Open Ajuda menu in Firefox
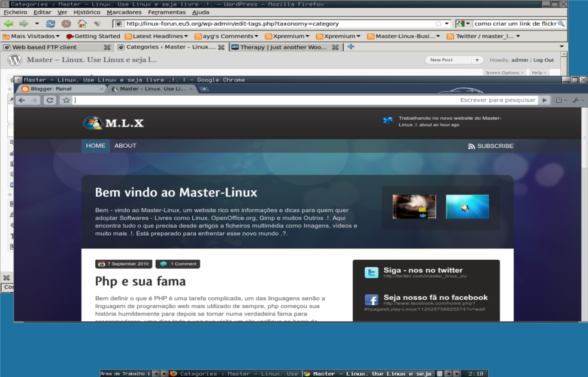The image size is (588, 377). [x=201, y=12]
